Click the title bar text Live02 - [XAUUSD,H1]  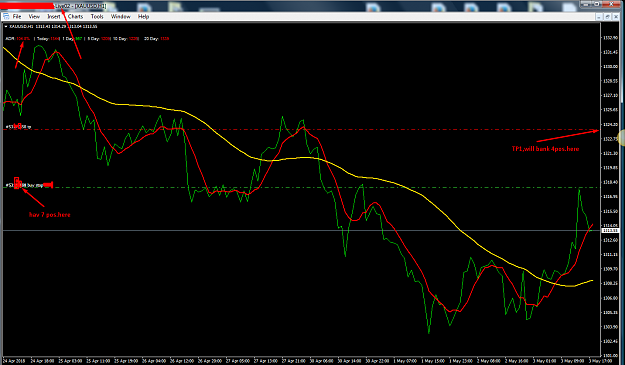(80, 6)
